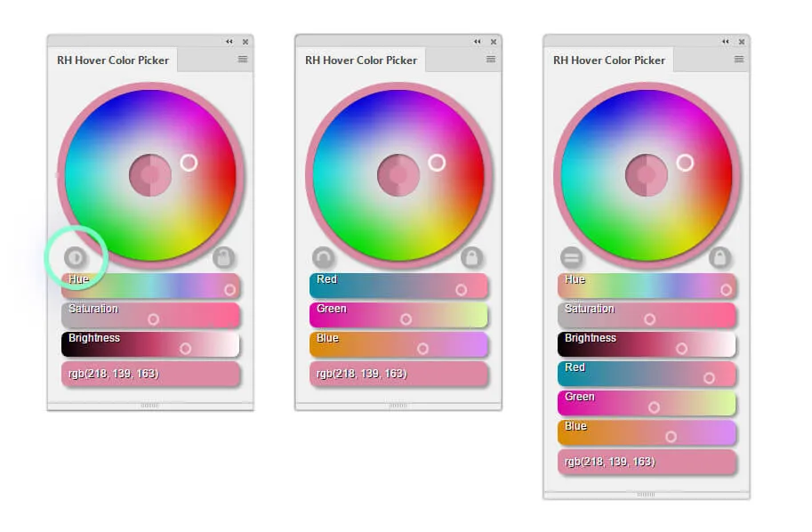
Task: Click the all-sliders mode icon in right panel
Action: 572,258
